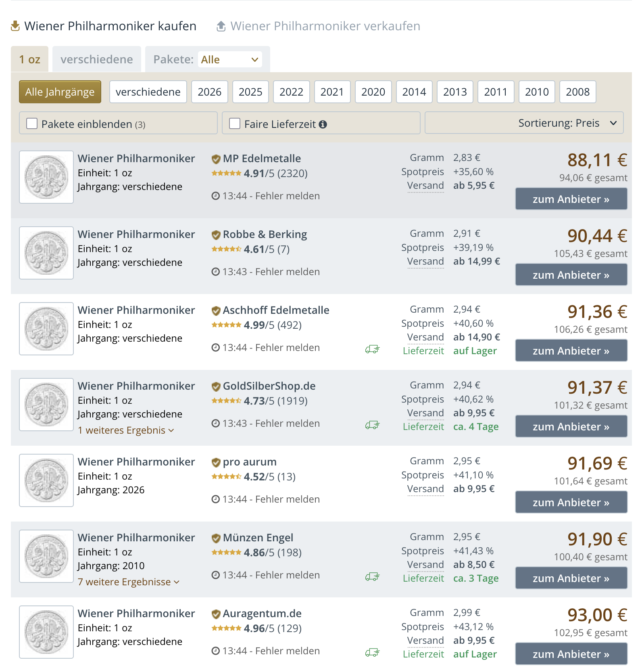This screenshot has width=642, height=672.
Task: Open the coin thumbnail in MP Edelmetalle row
Action: tap(46, 177)
